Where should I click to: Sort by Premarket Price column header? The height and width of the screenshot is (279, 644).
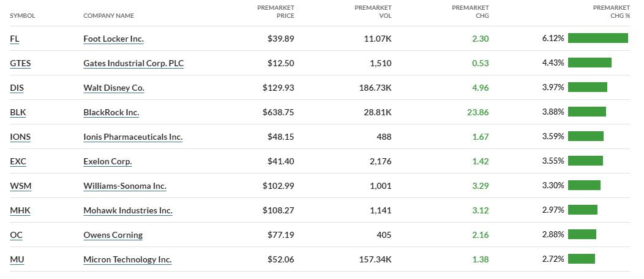pos(275,12)
